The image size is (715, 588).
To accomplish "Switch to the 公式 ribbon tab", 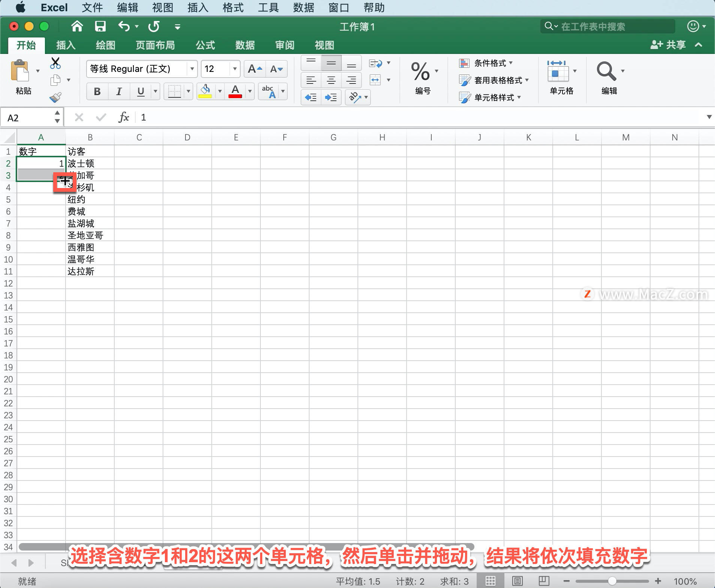I will pos(204,45).
